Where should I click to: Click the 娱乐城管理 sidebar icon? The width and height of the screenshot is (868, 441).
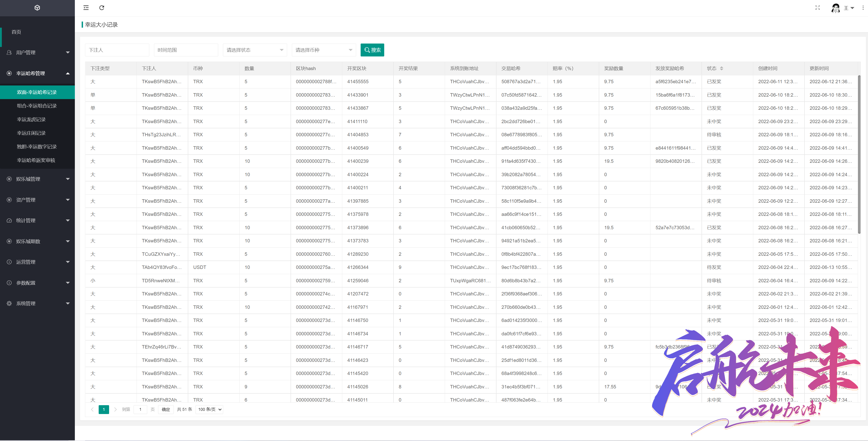(x=9, y=179)
